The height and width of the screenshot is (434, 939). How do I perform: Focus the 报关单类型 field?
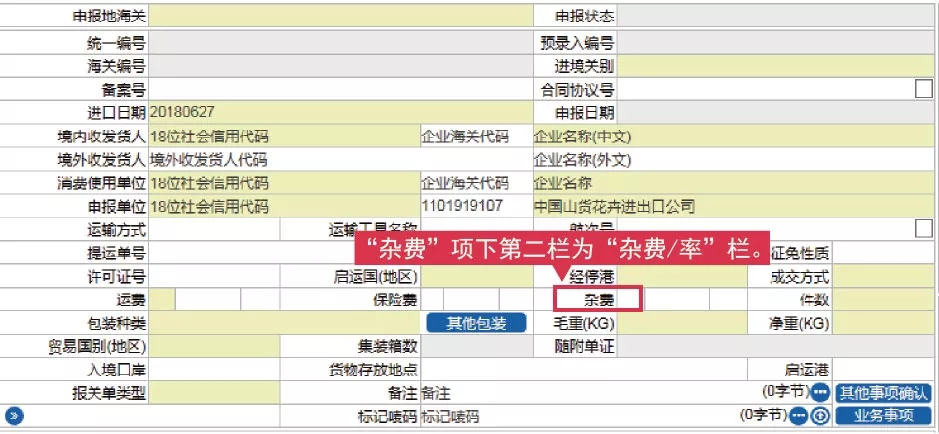coord(214,393)
